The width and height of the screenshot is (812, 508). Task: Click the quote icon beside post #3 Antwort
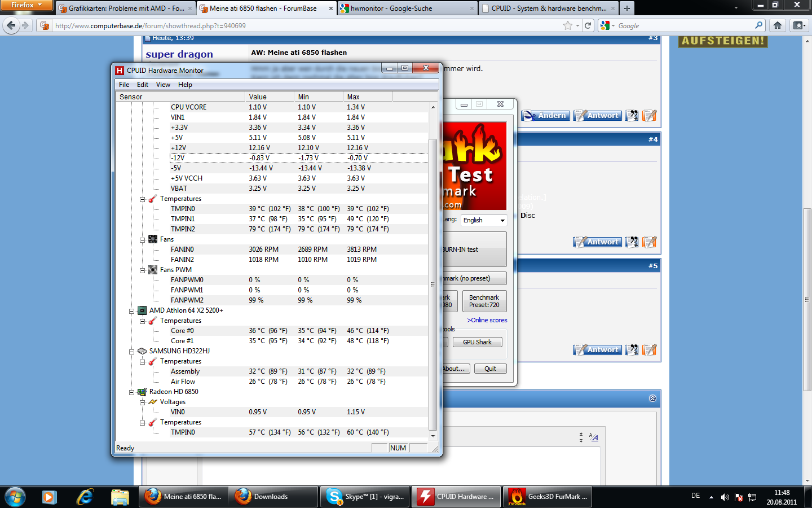click(x=632, y=116)
